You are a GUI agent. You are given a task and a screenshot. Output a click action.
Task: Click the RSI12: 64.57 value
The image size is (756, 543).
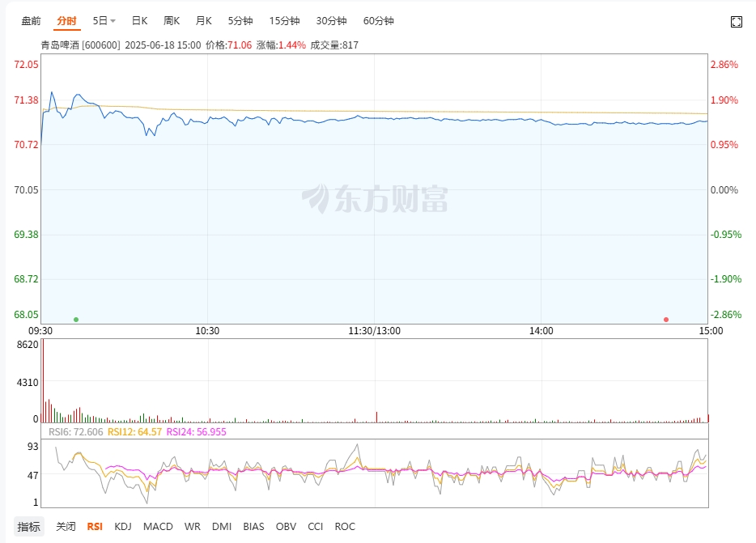(134, 431)
